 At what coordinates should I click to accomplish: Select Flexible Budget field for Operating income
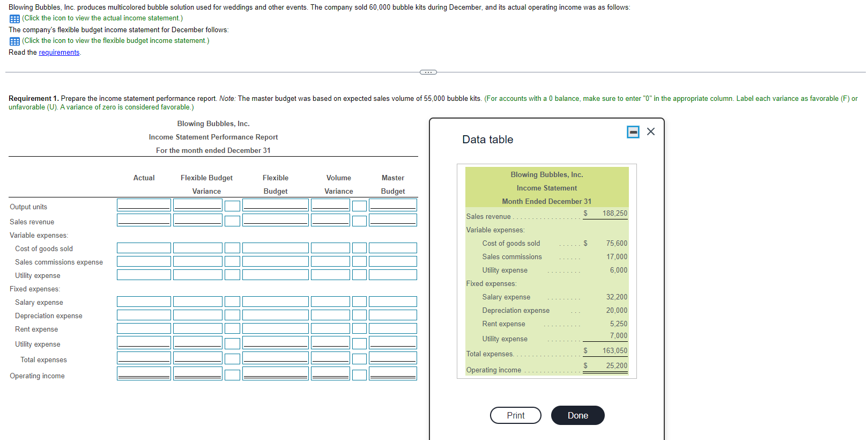coord(276,373)
